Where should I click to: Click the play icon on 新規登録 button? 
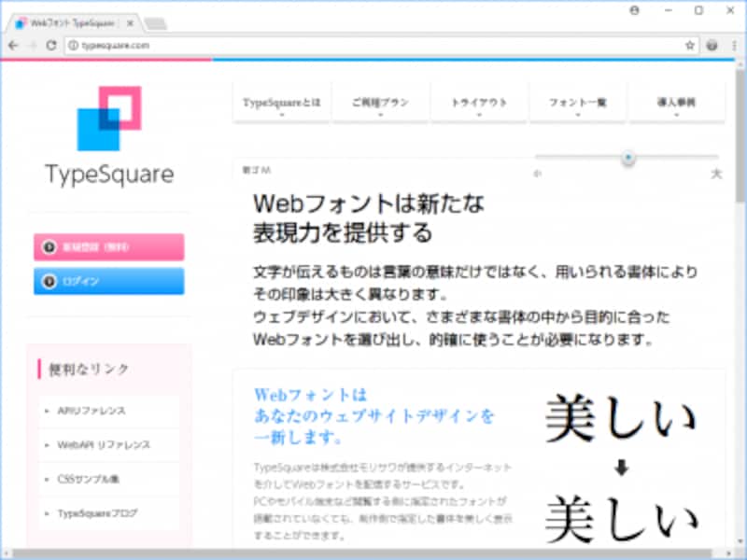pyautogui.click(x=48, y=246)
